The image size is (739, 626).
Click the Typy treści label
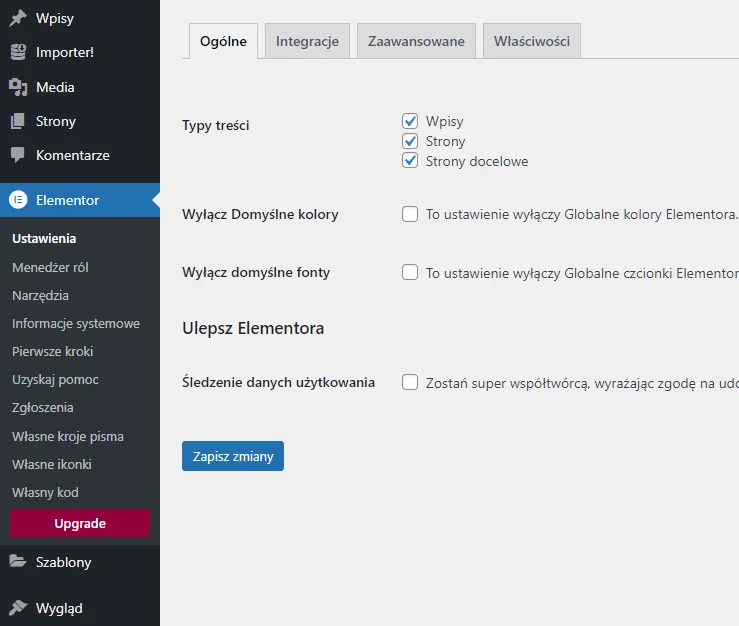(216, 125)
